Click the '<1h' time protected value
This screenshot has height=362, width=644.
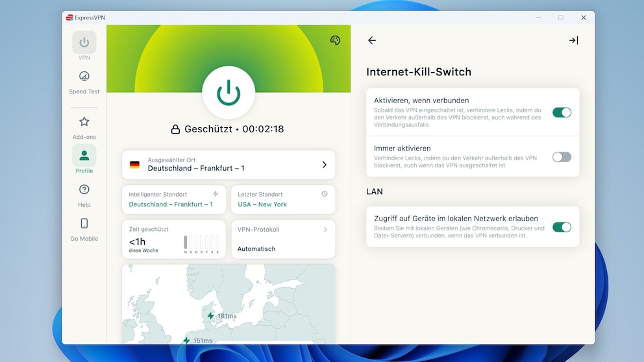tap(137, 242)
